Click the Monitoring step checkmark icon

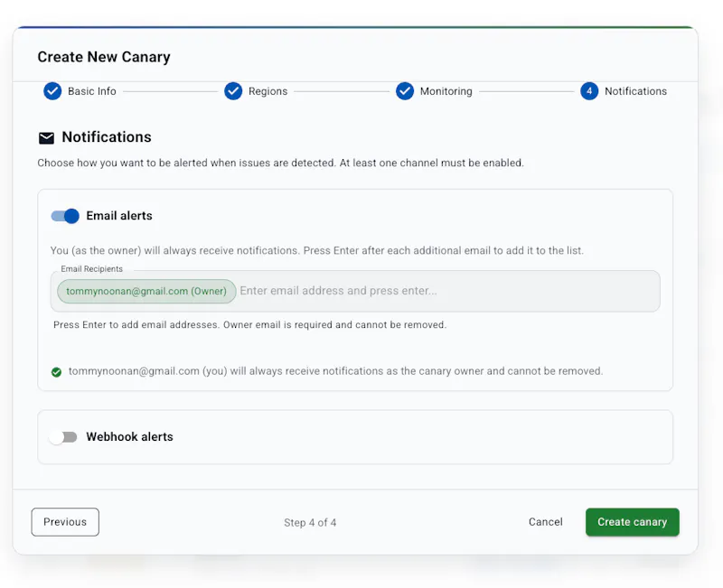[405, 91]
